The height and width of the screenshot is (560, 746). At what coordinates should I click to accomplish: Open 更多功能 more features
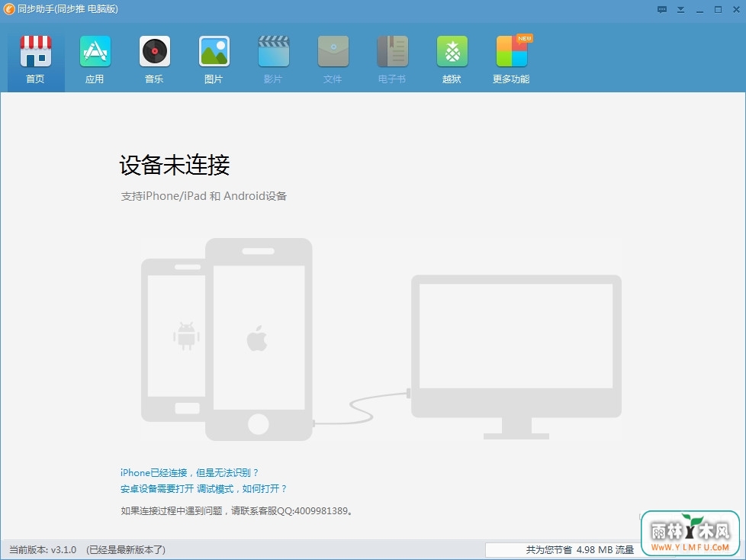(512, 59)
